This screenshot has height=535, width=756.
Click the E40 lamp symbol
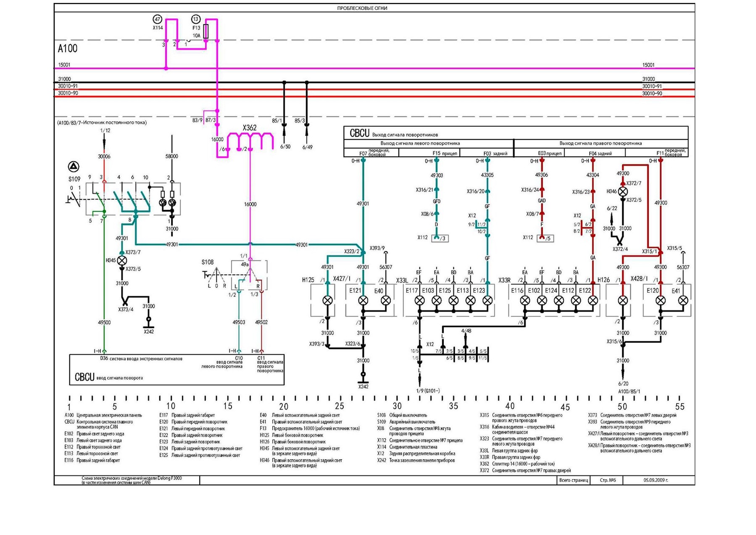pos(386,300)
